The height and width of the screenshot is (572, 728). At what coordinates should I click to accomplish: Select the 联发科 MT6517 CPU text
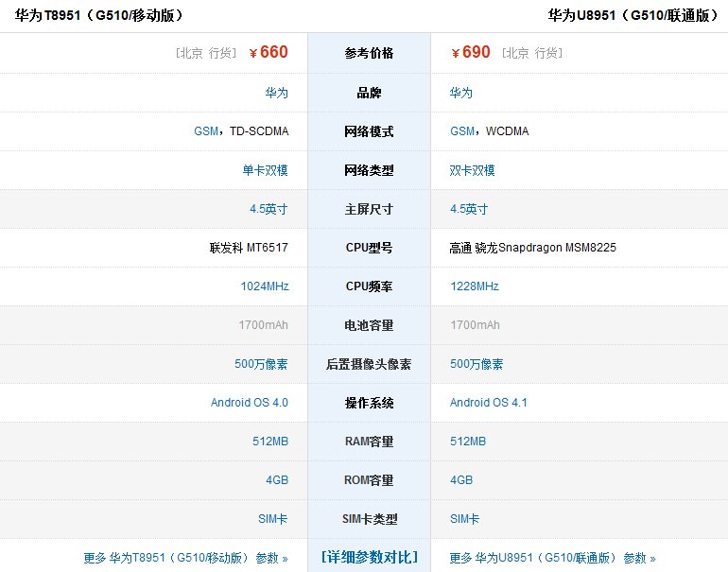coord(249,248)
